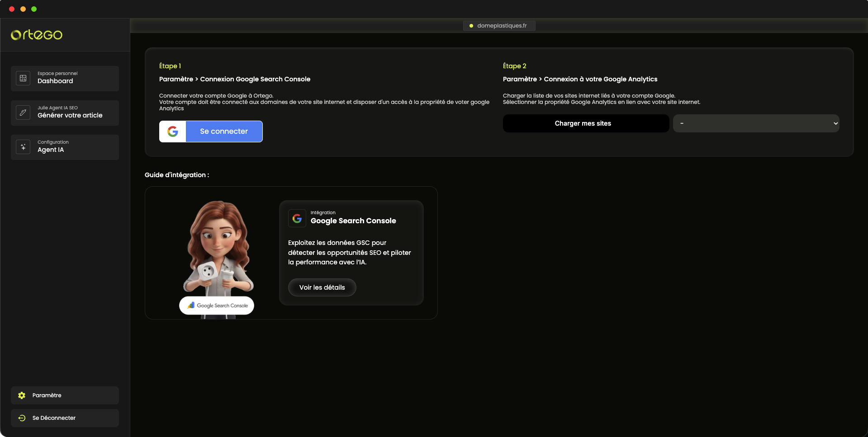Click the Se connecter Google button
The height and width of the screenshot is (437, 868).
click(211, 132)
